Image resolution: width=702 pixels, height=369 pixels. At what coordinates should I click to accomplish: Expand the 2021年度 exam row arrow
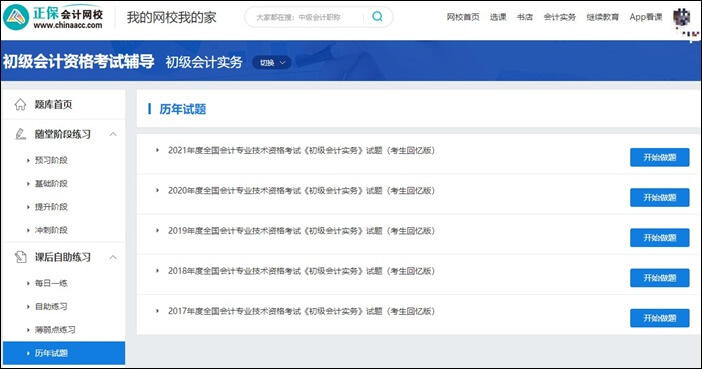point(157,150)
